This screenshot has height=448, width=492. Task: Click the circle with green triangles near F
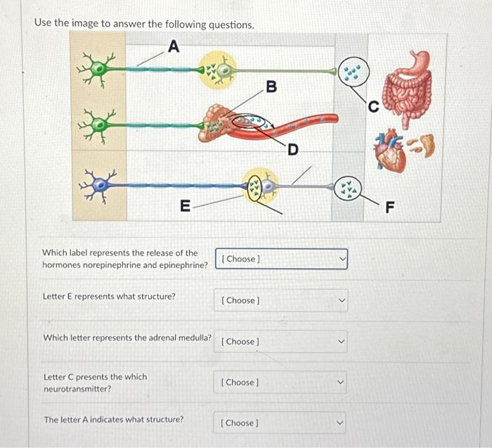pyautogui.click(x=348, y=189)
